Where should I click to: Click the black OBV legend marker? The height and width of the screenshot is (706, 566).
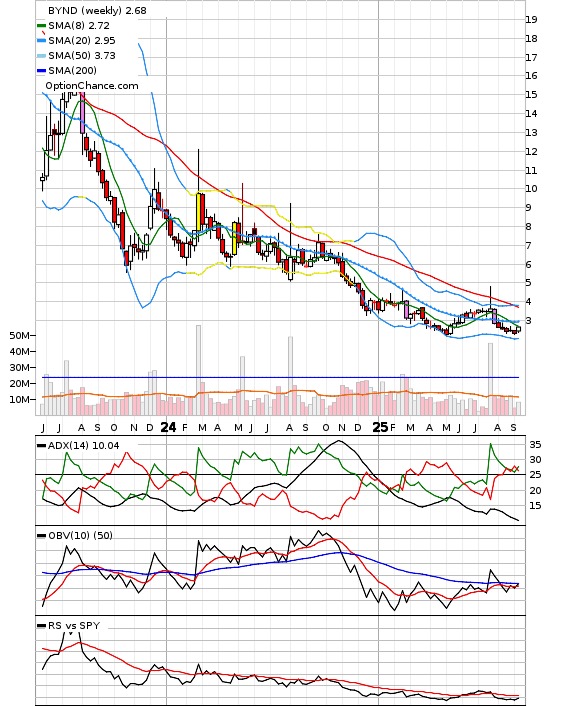click(41, 535)
